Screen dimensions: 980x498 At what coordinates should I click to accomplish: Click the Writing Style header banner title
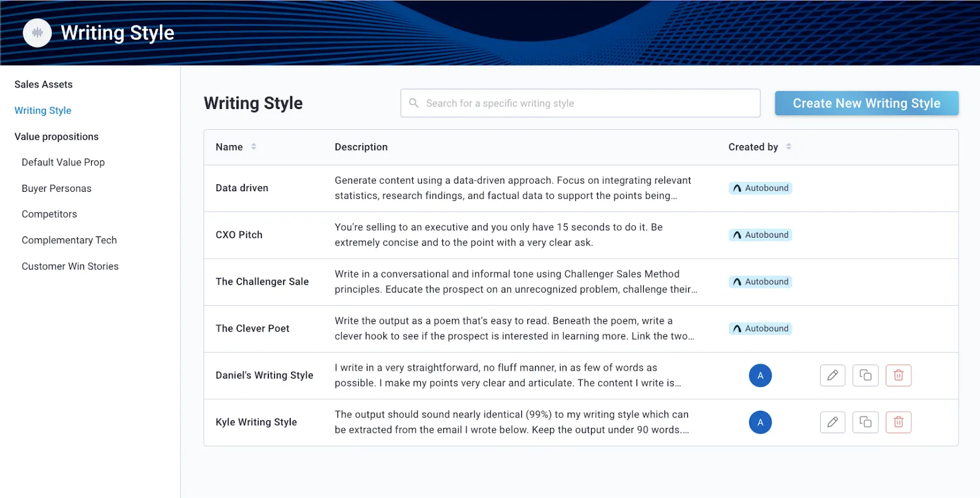(118, 32)
